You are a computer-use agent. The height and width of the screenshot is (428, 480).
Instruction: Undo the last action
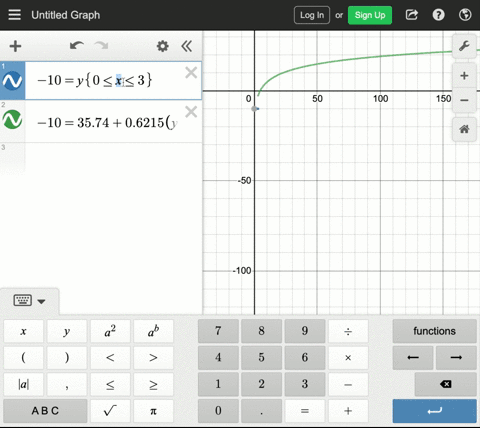77,46
